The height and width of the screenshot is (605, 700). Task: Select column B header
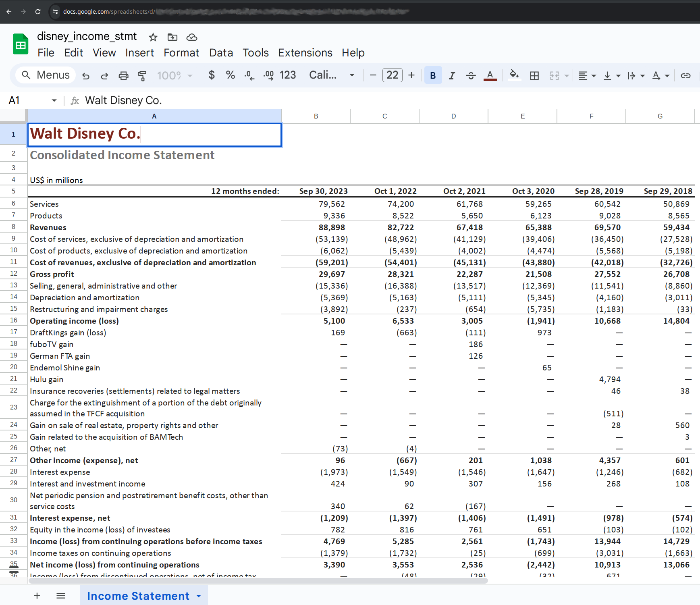click(316, 116)
